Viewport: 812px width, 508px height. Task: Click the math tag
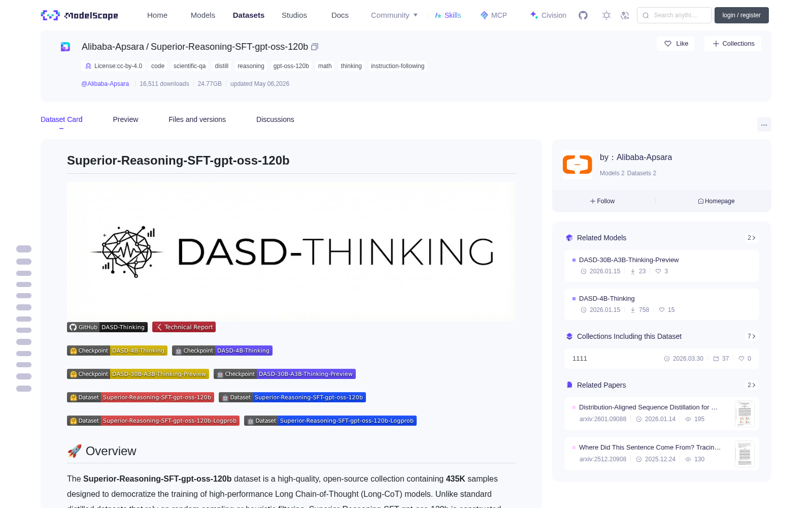(x=325, y=66)
